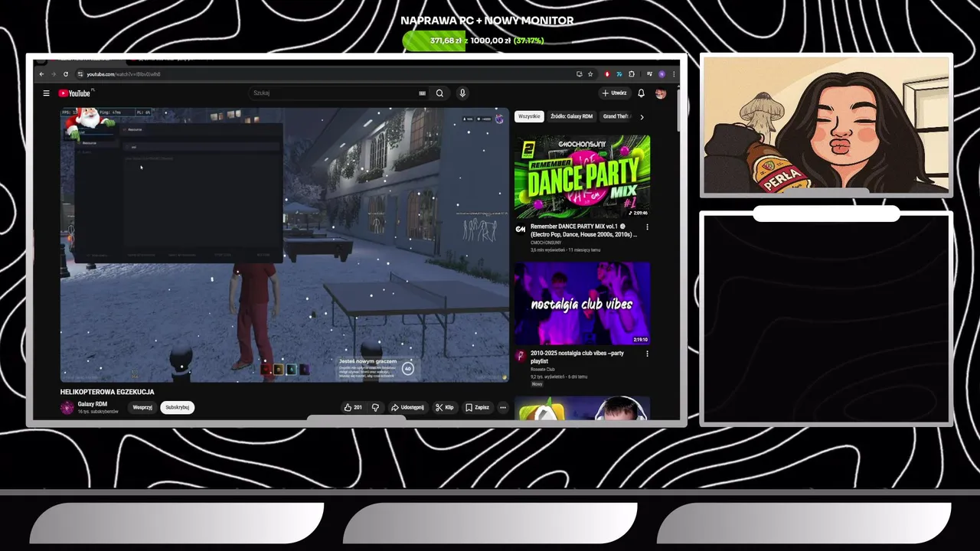Dislike the video with thumbs down
Image resolution: width=980 pixels, height=551 pixels.
coord(375,407)
